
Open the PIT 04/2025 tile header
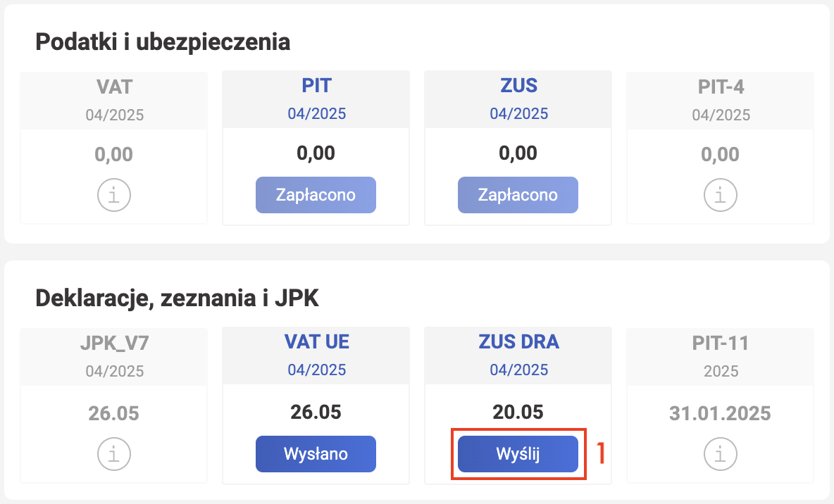pos(316,99)
